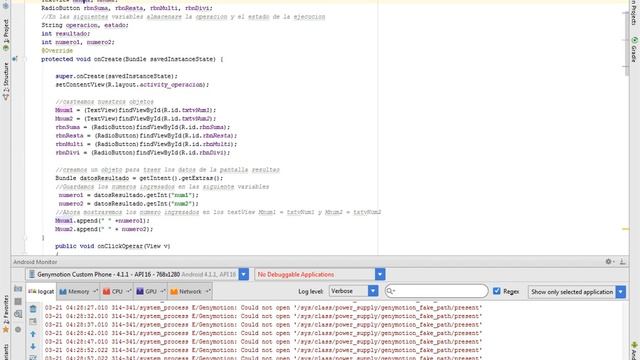Click the 'public void onClickOperar(View v)' line
Viewport: 640px width, 360px height.
tap(113, 246)
